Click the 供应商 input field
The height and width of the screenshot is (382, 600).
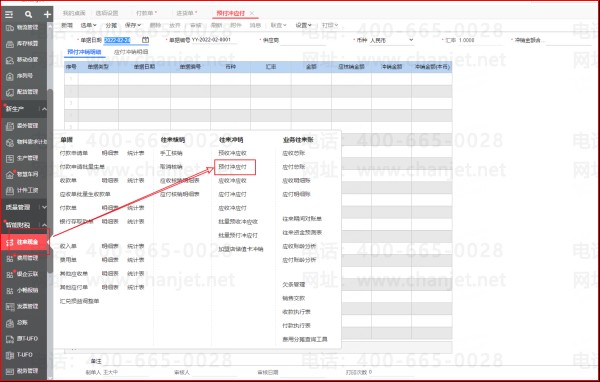coord(303,41)
